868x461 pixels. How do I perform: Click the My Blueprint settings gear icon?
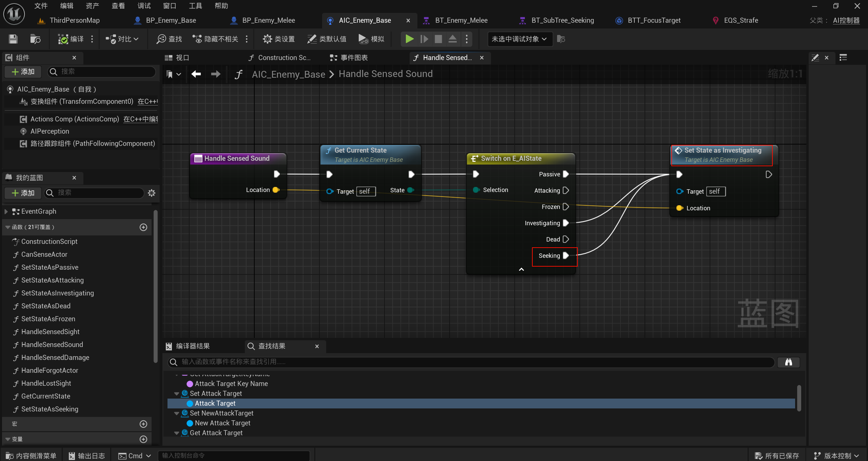point(152,193)
